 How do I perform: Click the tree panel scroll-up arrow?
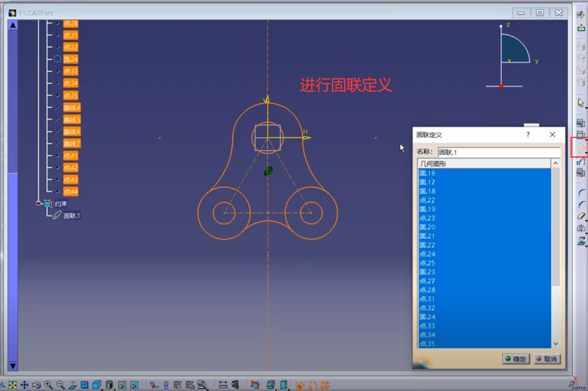point(13,25)
